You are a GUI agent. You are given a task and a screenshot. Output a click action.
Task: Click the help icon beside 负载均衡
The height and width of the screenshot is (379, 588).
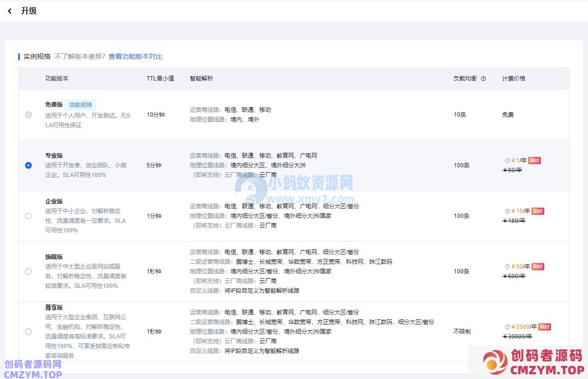483,79
